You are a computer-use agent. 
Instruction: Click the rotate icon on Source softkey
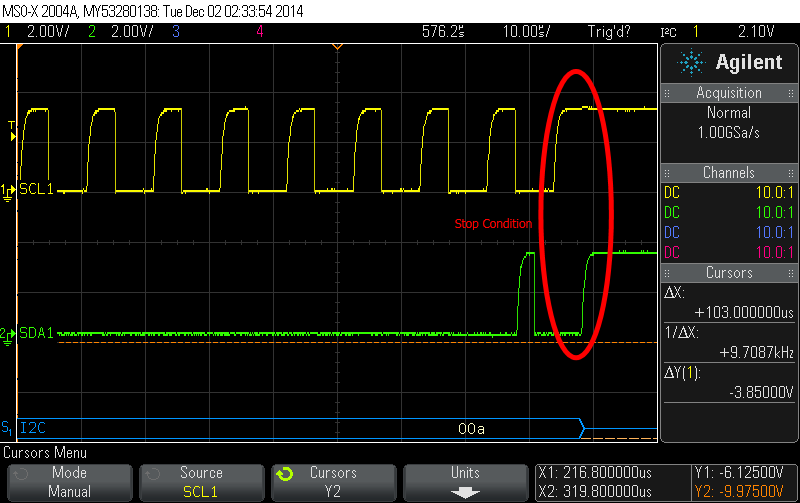click(153, 474)
